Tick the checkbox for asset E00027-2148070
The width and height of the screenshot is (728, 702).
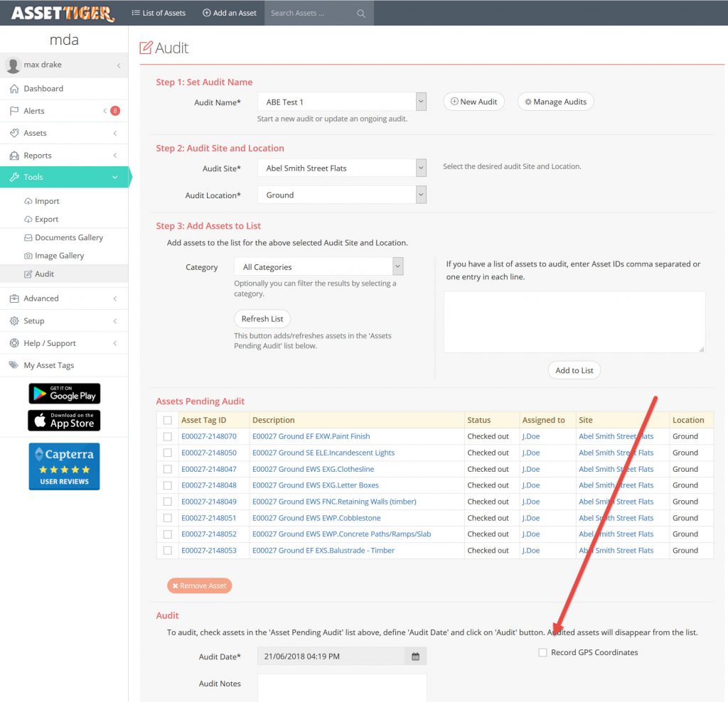point(168,436)
